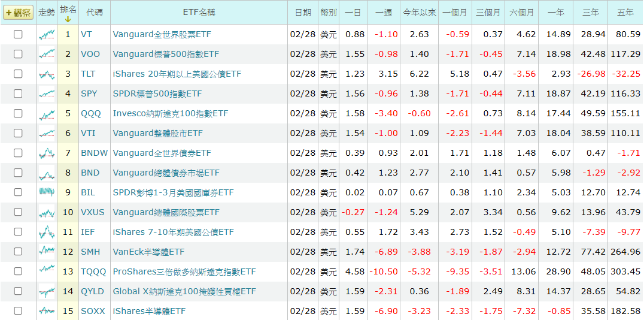The width and height of the screenshot is (644, 320).
Task: Sort by 一年 column header
Action: point(555,13)
